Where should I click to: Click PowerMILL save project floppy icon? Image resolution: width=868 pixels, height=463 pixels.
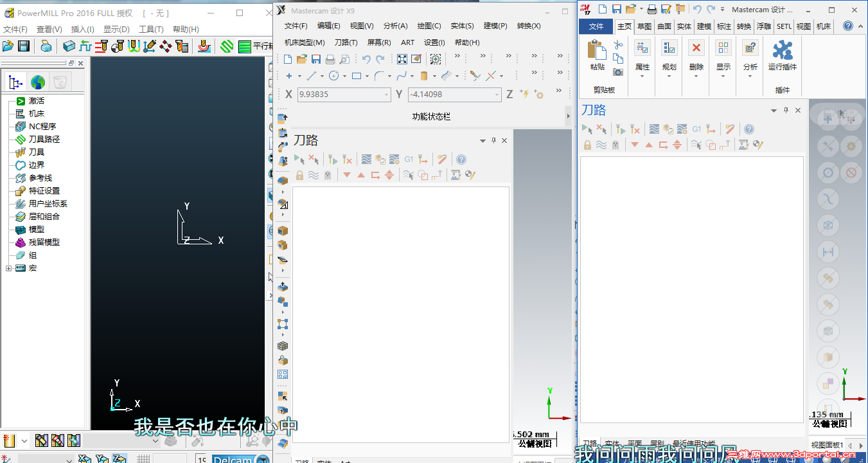[23, 46]
